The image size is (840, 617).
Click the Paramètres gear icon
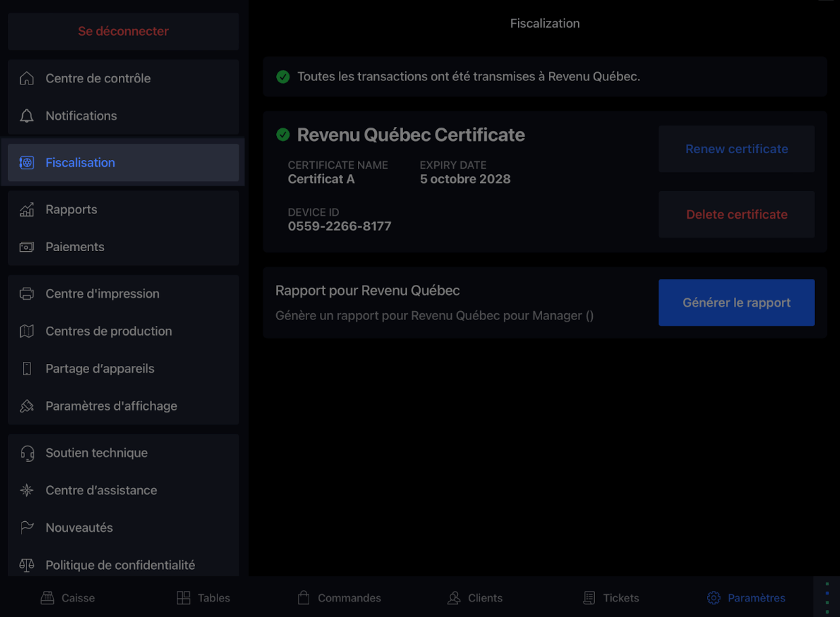tap(714, 598)
